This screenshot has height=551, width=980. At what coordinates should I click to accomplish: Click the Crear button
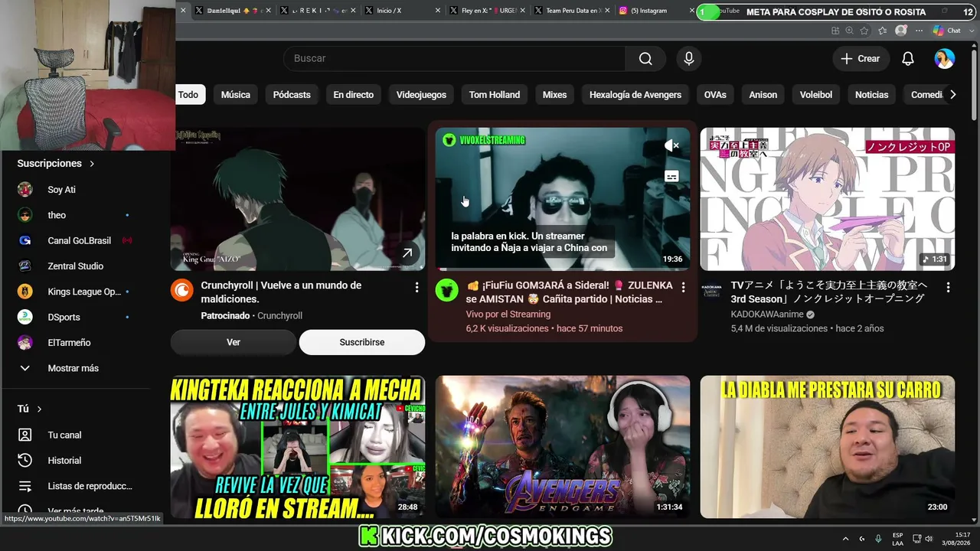(x=861, y=59)
